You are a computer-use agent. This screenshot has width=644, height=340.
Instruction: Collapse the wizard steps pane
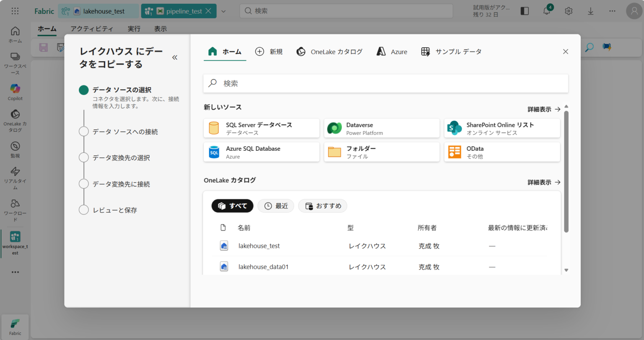tap(175, 57)
